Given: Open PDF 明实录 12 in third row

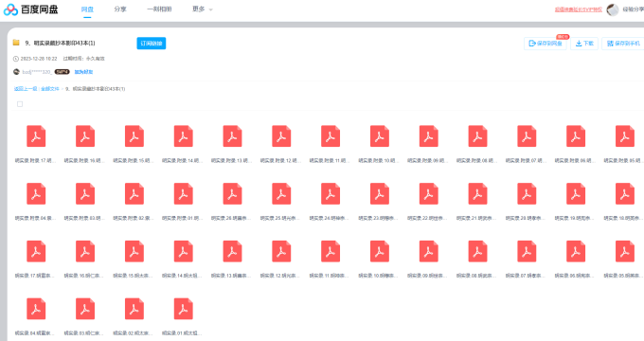Looking at the screenshot, I should pyautogui.click(x=281, y=251).
